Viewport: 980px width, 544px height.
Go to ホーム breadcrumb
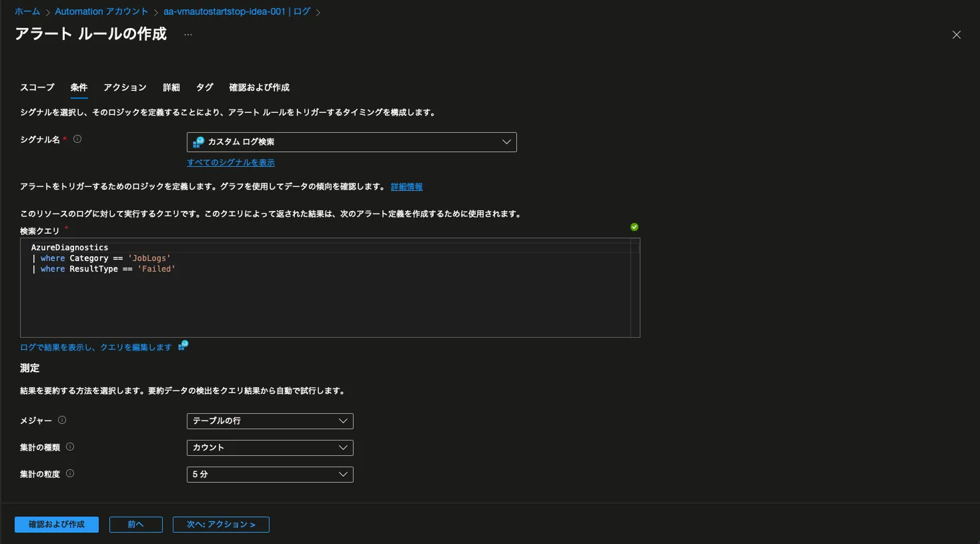[x=27, y=11]
